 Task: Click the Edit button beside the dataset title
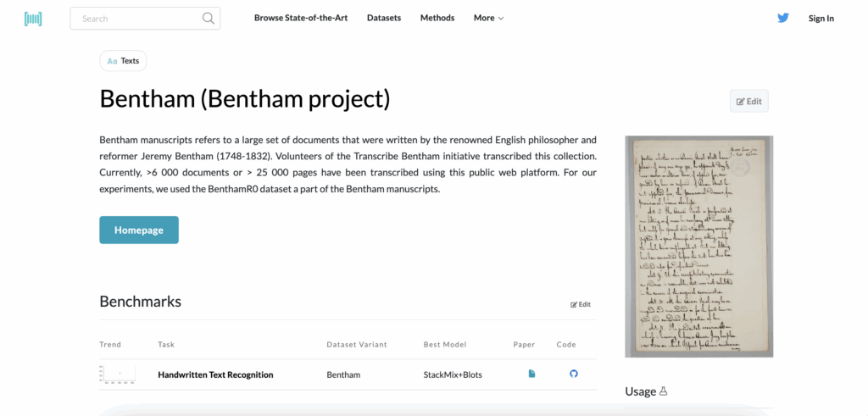click(749, 102)
